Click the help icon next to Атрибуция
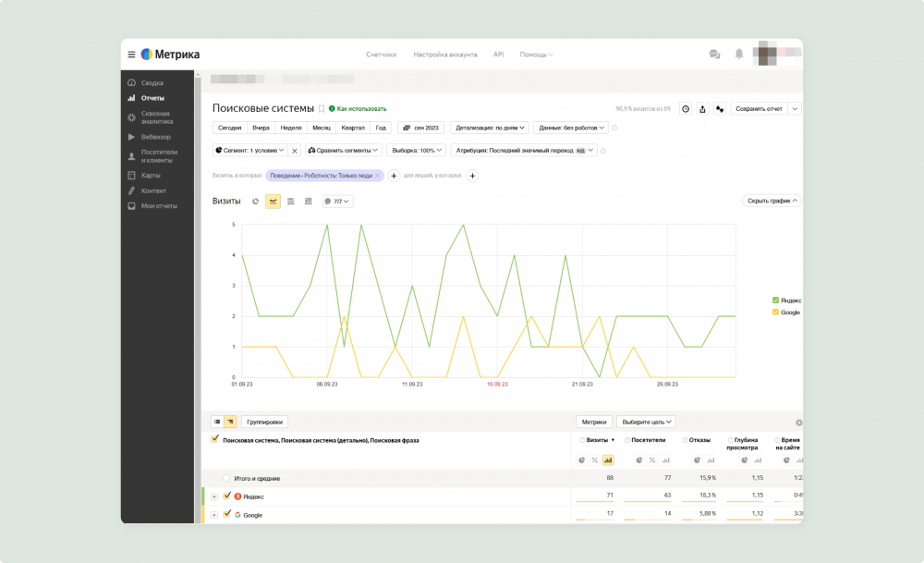924x563 pixels. pyautogui.click(x=603, y=151)
